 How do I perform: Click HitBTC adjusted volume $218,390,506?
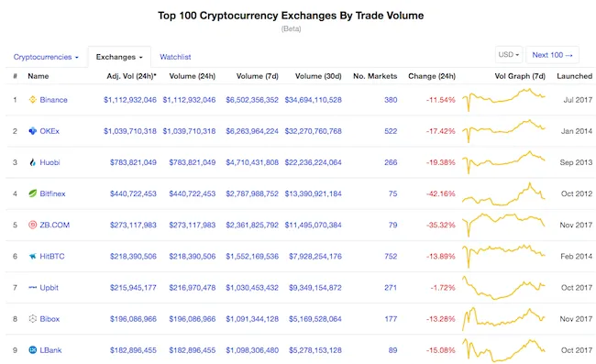(134, 256)
